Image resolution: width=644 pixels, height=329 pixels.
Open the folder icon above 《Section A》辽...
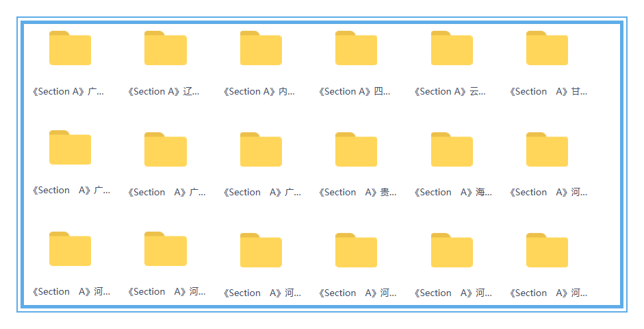[166, 48]
